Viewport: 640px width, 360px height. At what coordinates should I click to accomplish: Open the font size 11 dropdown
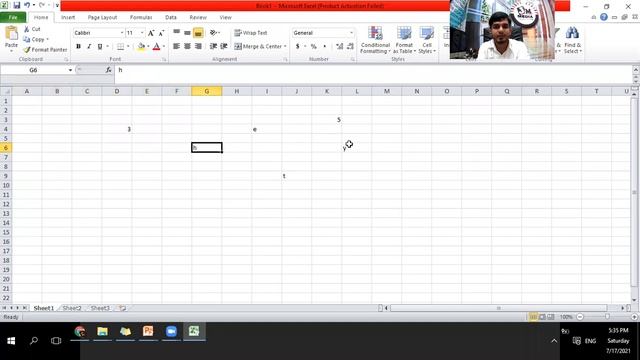tap(142, 33)
